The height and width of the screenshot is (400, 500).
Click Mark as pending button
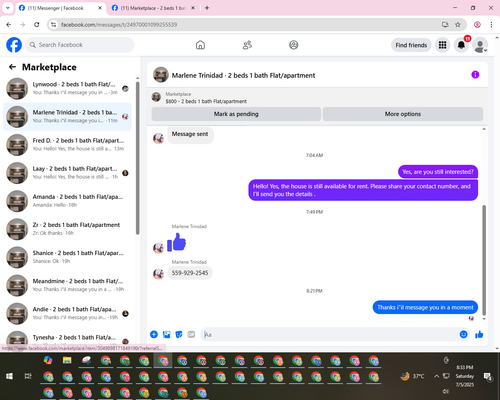(x=236, y=114)
